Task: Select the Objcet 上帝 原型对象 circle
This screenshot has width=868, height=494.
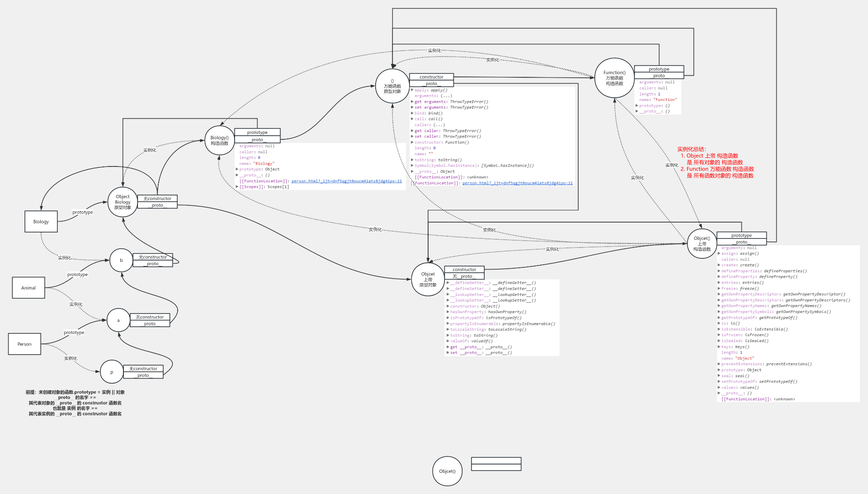Action: (x=428, y=279)
